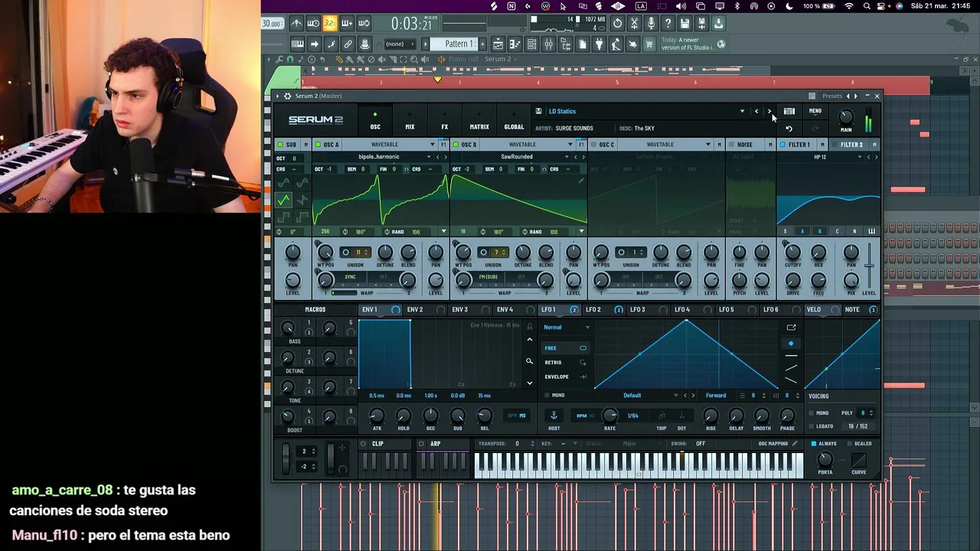The width and height of the screenshot is (980, 551).
Task: Click the Serum undo arrow
Action: (x=789, y=129)
